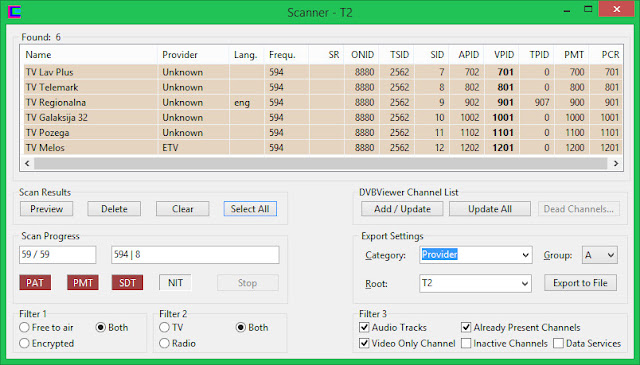Select the TV Telemark channel row
640x365 pixels.
(x=322, y=87)
